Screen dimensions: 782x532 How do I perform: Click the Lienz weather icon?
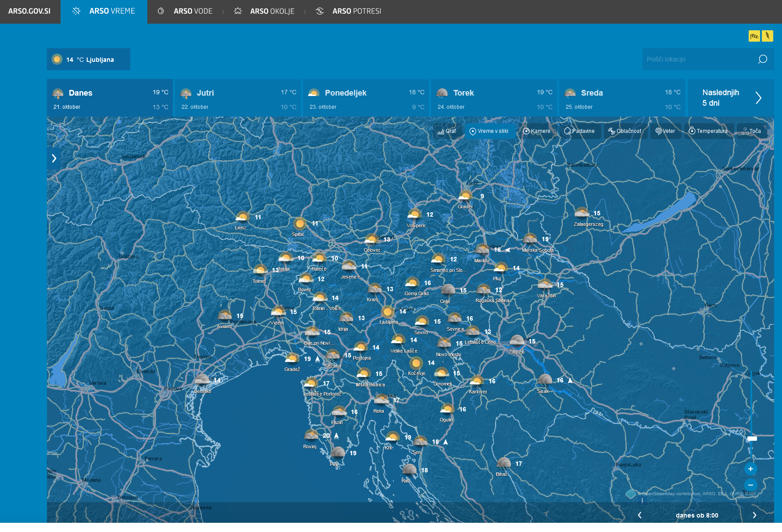242,217
